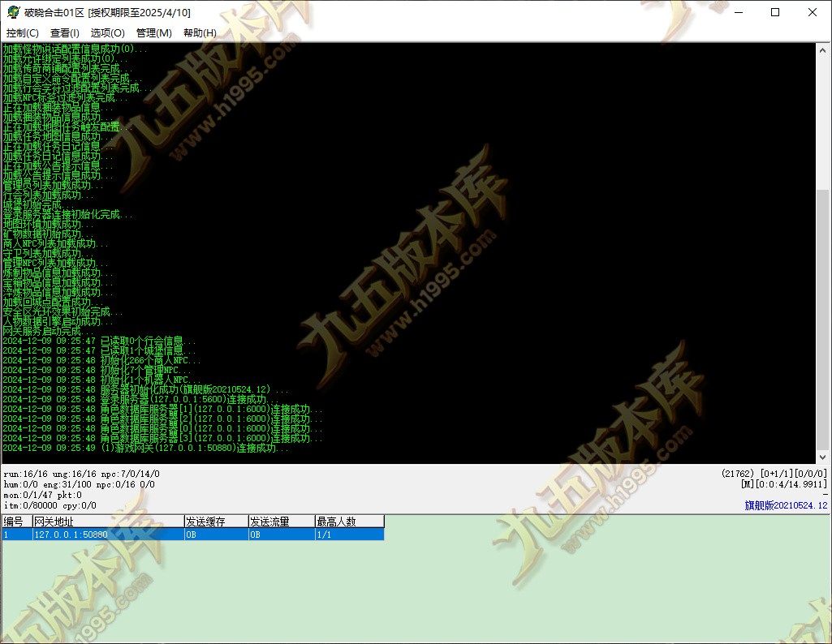Click the (21762) [0+1/1][0/0/0] status text
The width and height of the screenshot is (832, 644).
[x=774, y=474]
